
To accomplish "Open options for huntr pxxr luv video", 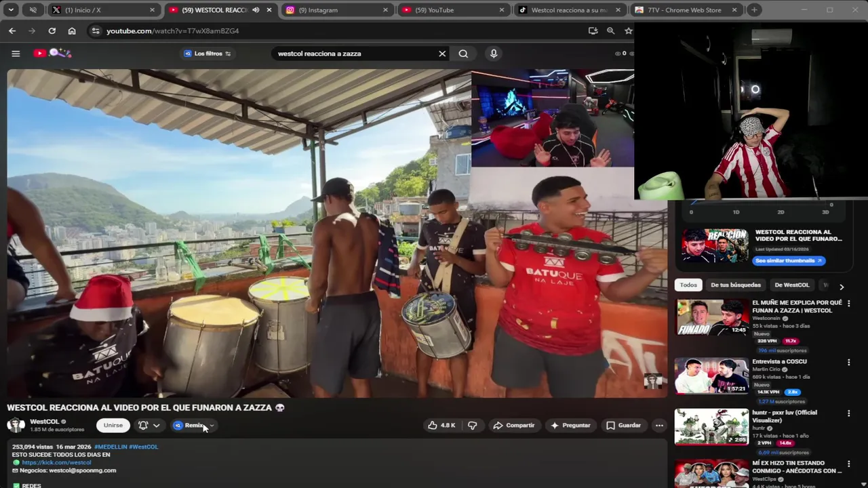I will (x=848, y=413).
